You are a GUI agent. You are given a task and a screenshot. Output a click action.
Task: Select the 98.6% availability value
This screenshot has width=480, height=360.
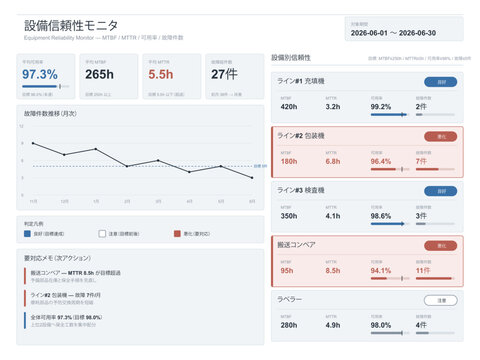[x=381, y=216]
